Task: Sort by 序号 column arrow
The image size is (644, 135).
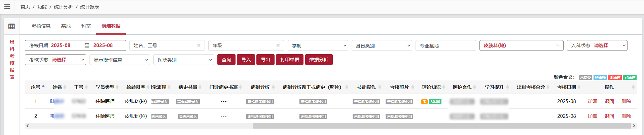Action: [43, 86]
